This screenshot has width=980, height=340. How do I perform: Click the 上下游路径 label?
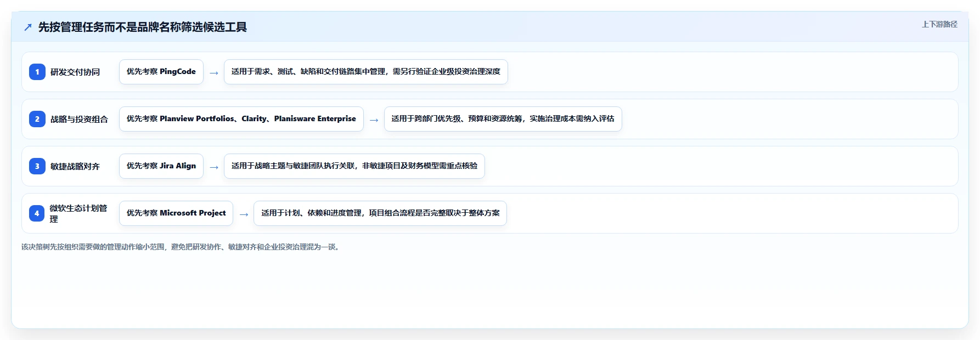click(x=939, y=24)
